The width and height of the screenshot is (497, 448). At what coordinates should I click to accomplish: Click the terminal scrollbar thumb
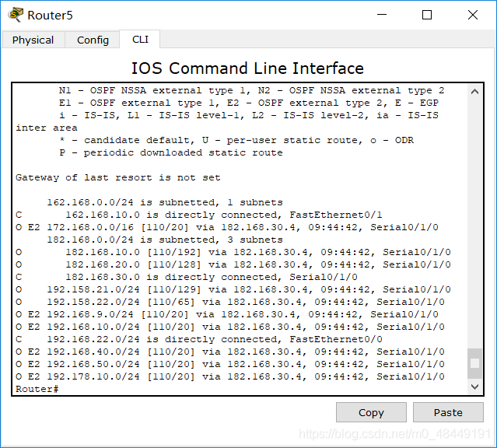click(x=474, y=363)
